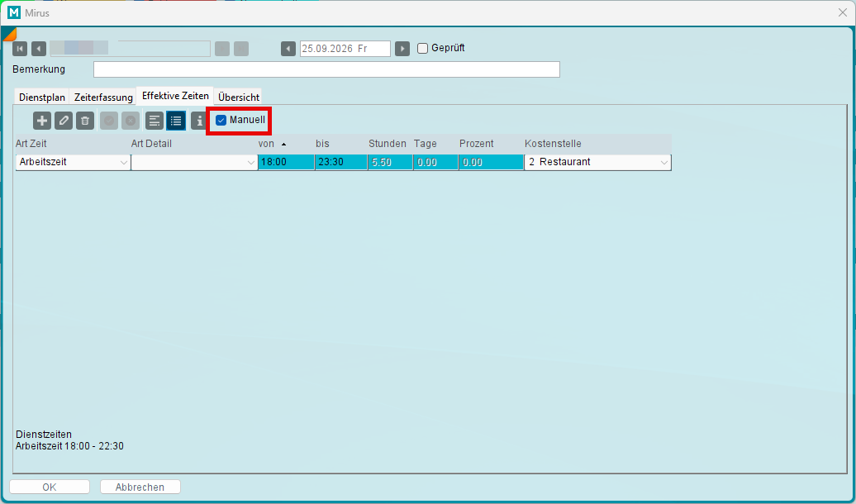Switch to the Dienstplan tab
This screenshot has width=856, height=504.
click(x=42, y=97)
